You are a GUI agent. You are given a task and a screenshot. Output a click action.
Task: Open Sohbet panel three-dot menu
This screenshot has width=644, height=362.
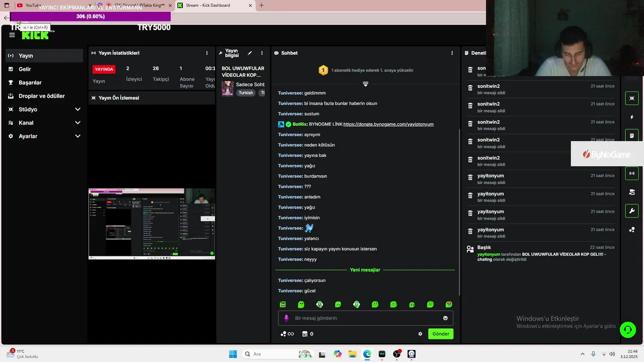click(452, 53)
